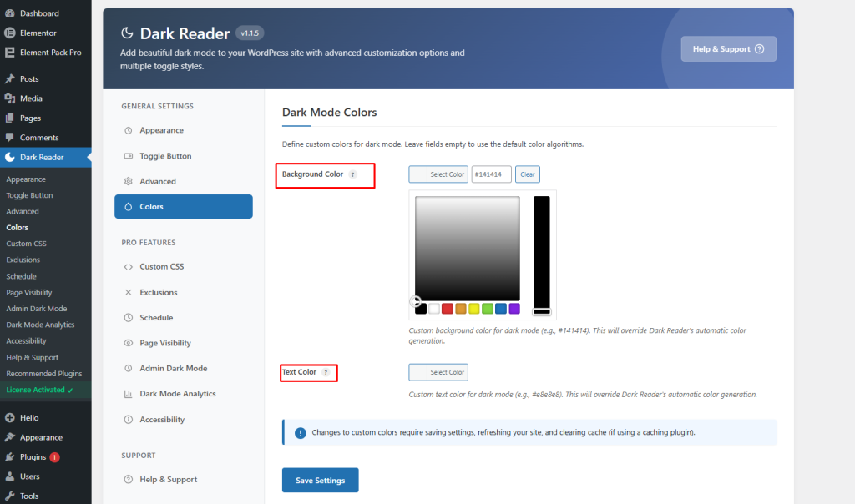Open the Appearance settings tab

click(183, 130)
